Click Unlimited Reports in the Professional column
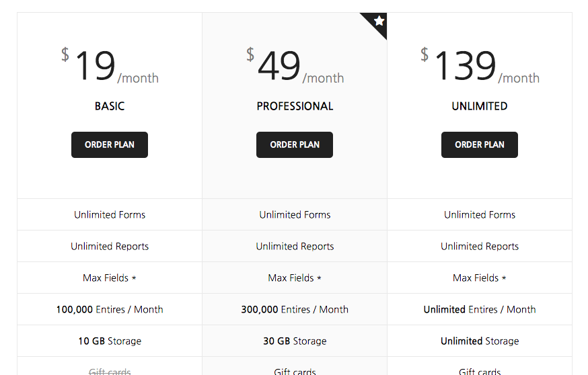 [x=295, y=247]
